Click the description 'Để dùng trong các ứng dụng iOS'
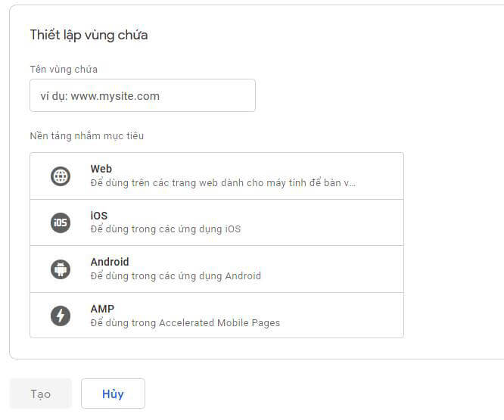 click(x=165, y=229)
